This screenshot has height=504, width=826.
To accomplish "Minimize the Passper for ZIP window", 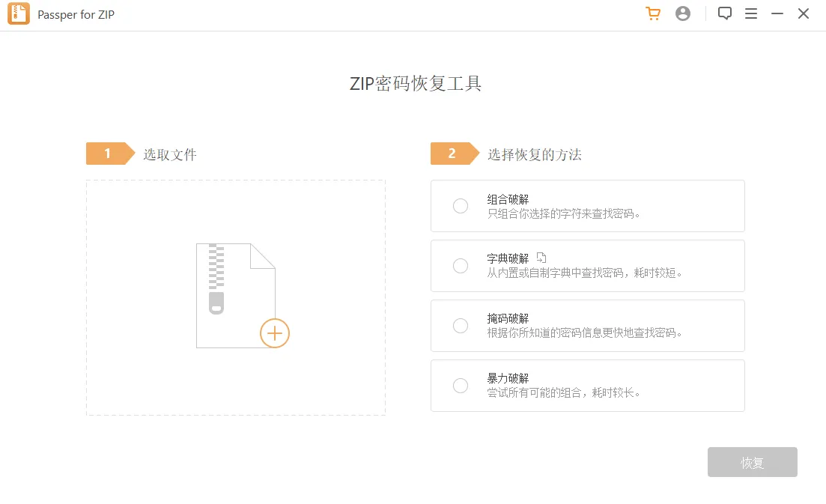I will coord(777,13).
